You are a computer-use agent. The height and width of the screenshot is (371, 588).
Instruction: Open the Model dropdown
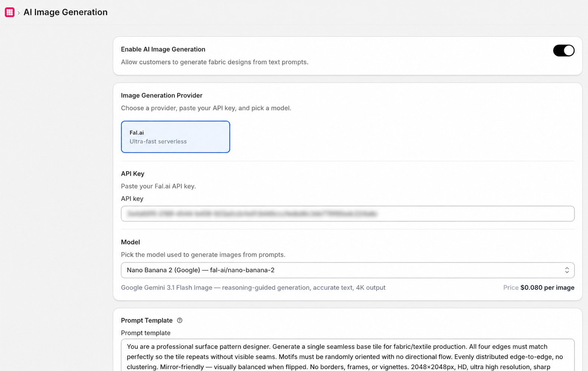(347, 270)
